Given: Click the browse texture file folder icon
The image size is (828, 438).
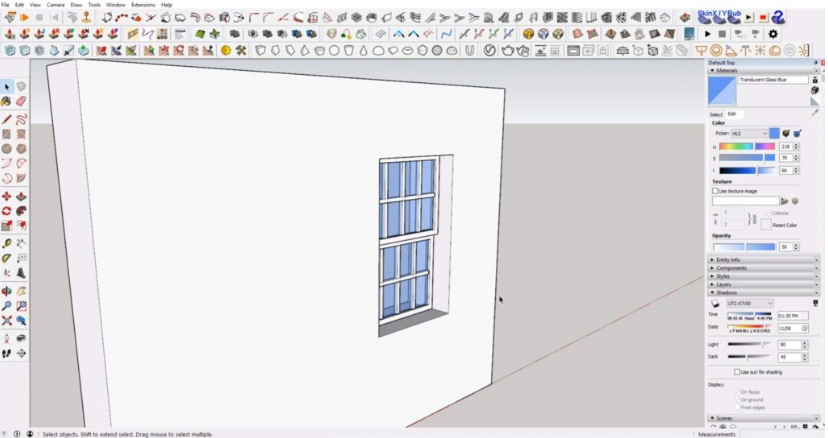Looking at the screenshot, I should pos(785,201).
